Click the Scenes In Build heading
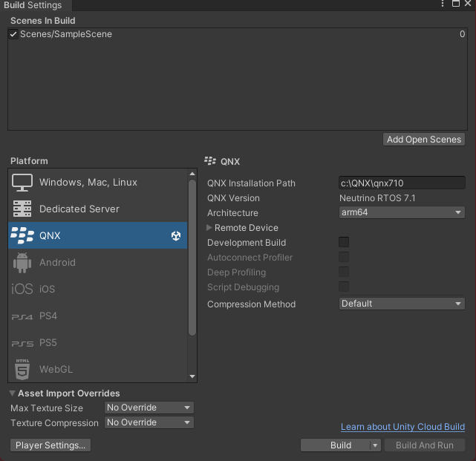This screenshot has height=461, width=476. pos(43,21)
